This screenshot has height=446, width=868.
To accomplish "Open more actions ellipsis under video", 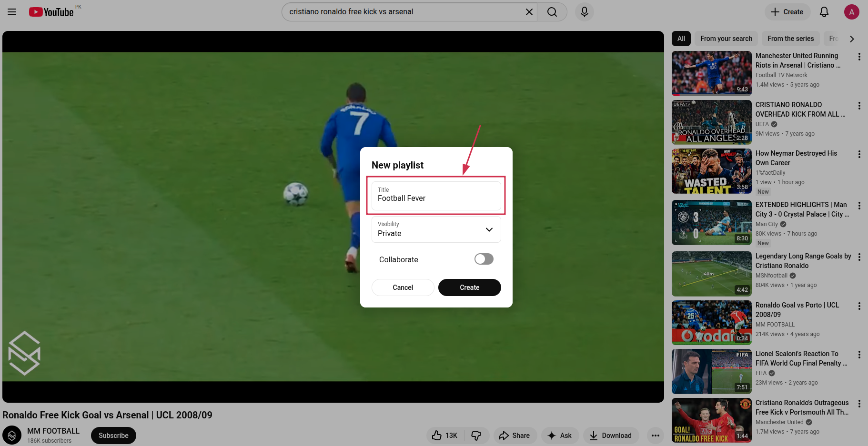I will pos(656,436).
